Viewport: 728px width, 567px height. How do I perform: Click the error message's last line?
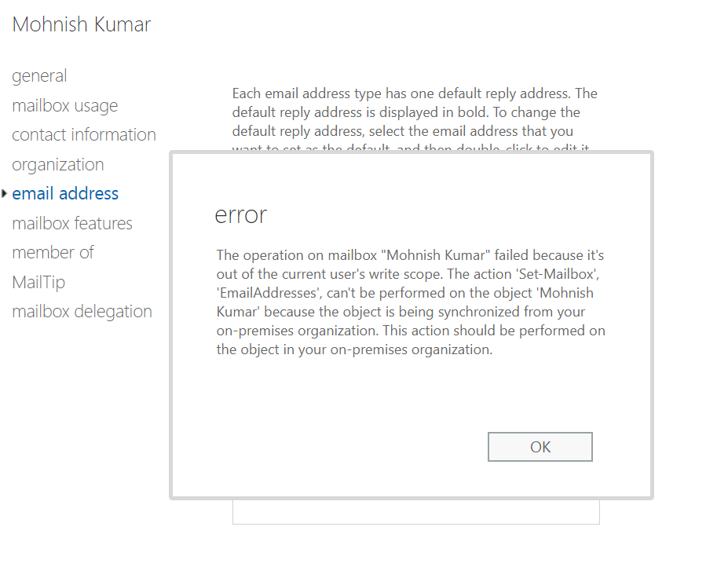(x=354, y=350)
